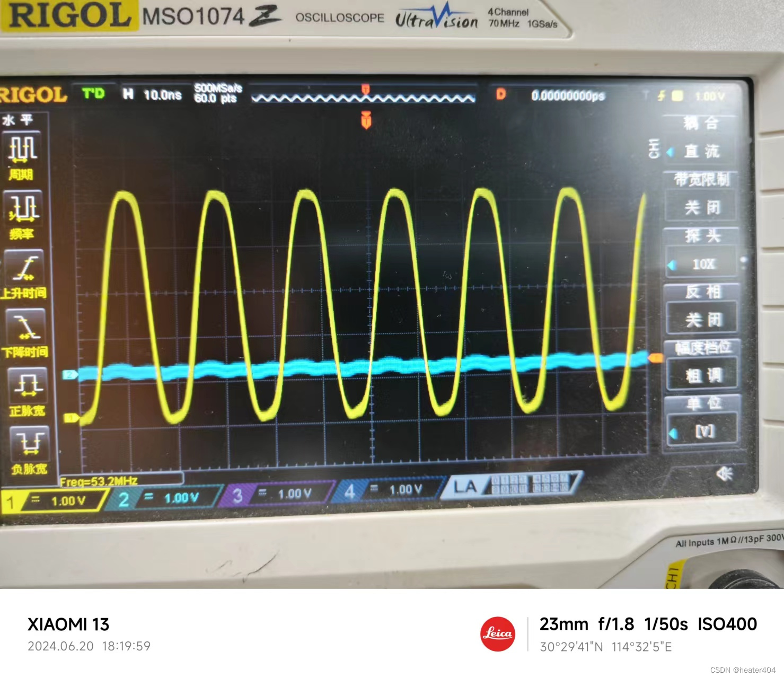Click the T'D trigger status indicator
784x678 pixels.
[93, 94]
